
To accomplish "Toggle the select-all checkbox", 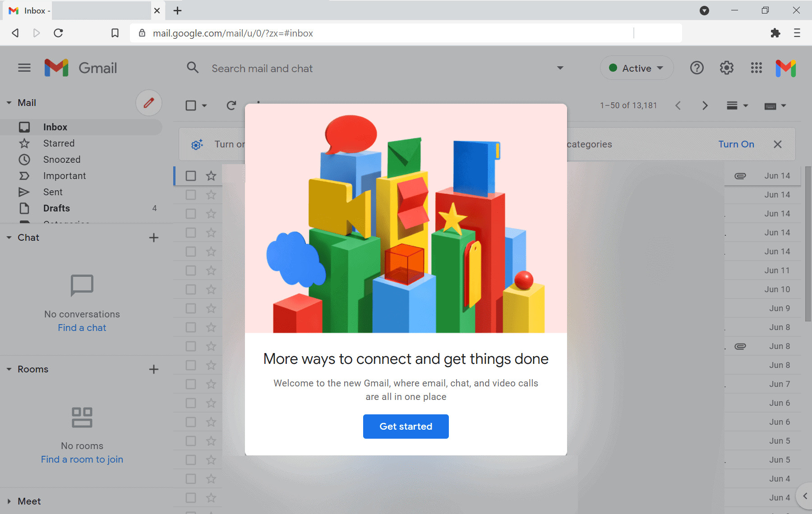I will click(191, 106).
